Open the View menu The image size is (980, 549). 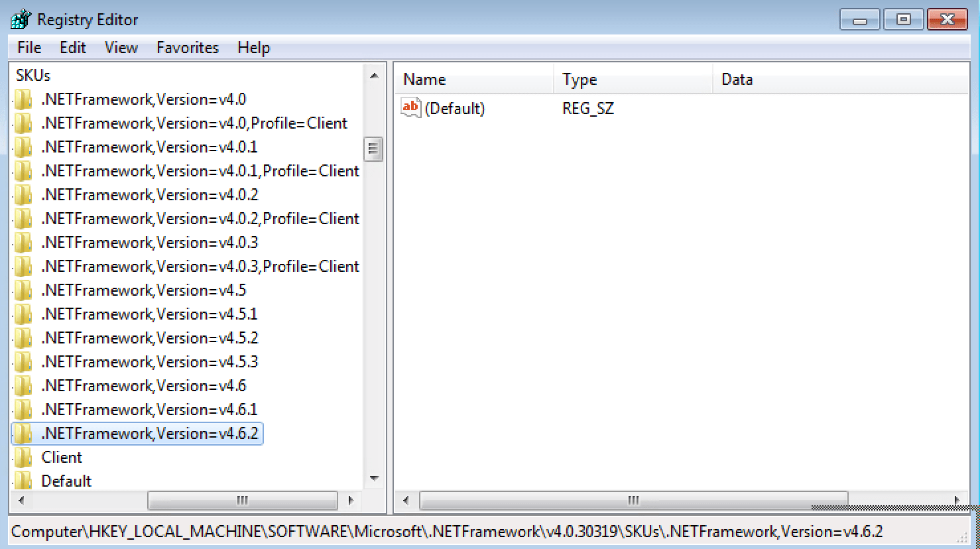pos(121,48)
